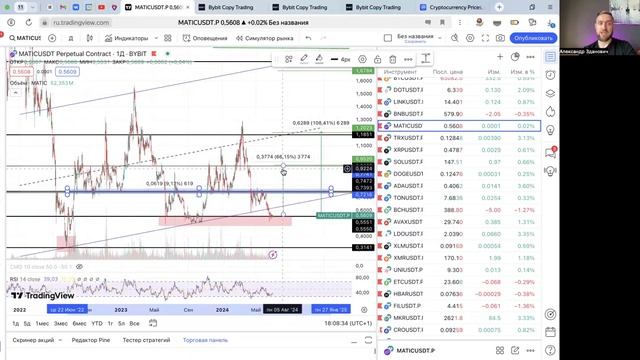Click the blue Опубликовать button
The image size is (640, 360).
pos(533,38)
